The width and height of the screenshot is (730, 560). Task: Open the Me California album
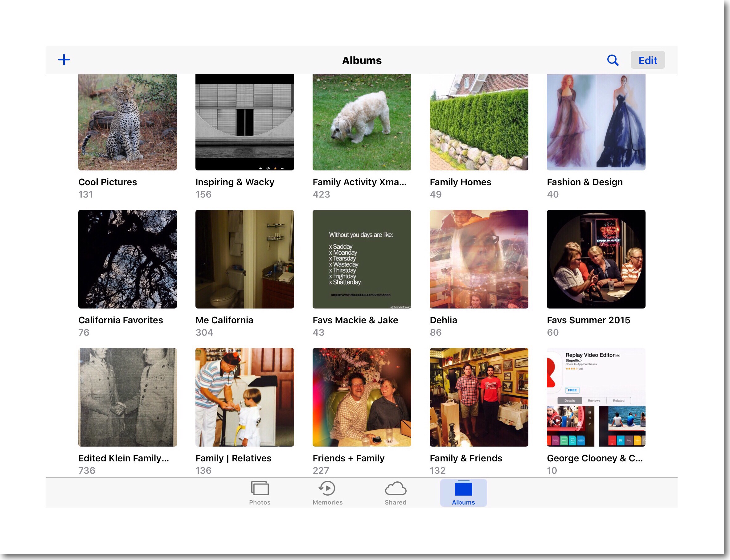click(244, 259)
